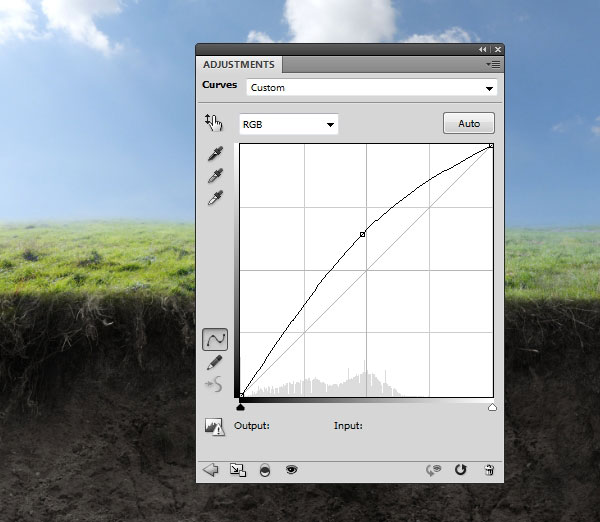Click the Curves label

point(220,85)
